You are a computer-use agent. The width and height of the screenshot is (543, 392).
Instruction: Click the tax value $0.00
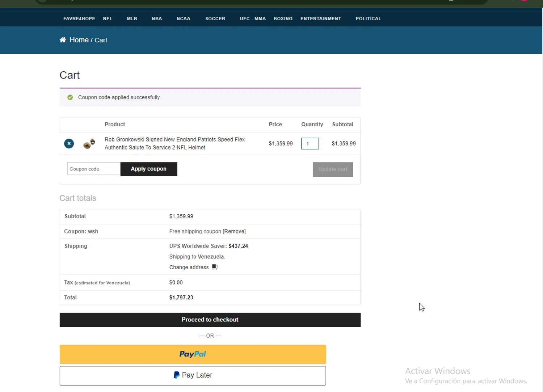[176, 283]
